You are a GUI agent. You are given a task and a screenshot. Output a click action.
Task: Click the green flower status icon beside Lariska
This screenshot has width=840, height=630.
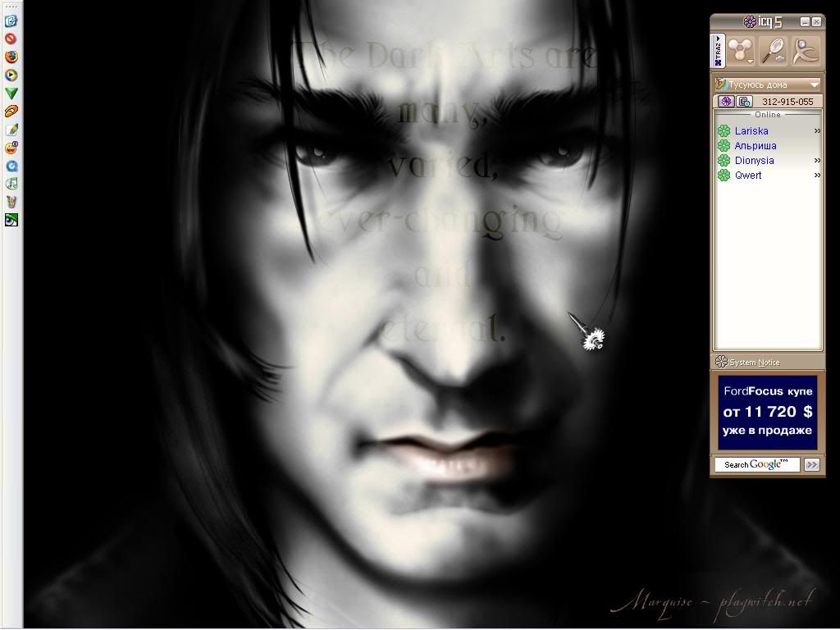click(x=724, y=130)
